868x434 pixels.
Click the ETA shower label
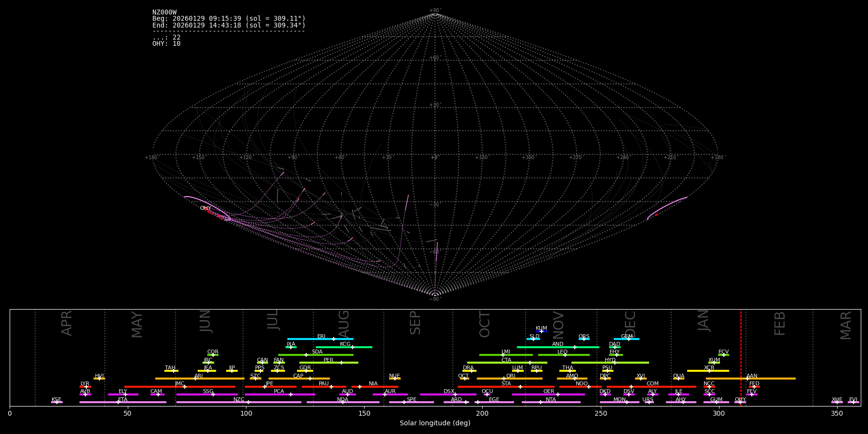pos(123,400)
